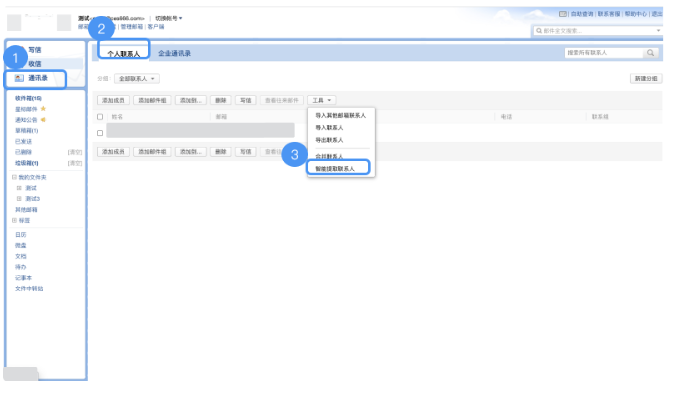This screenshot has height=398, width=673.
Task: Open the 全部联系人 group dropdown
Action: point(136,79)
